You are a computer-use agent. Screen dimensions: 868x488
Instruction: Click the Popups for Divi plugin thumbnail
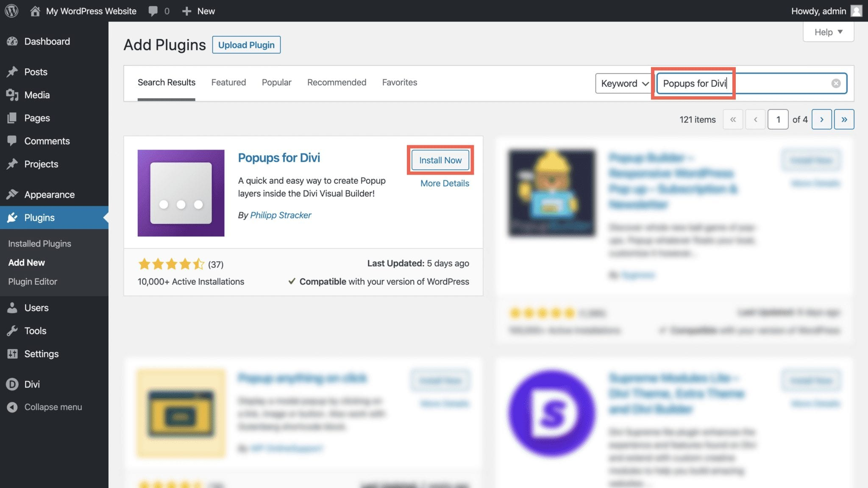coord(181,193)
